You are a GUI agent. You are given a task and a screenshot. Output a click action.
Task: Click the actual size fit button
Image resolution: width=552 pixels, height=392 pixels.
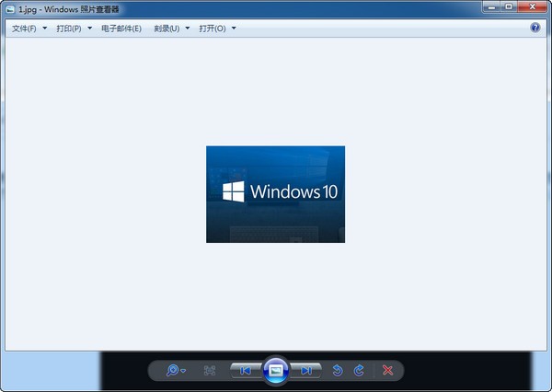click(x=210, y=370)
